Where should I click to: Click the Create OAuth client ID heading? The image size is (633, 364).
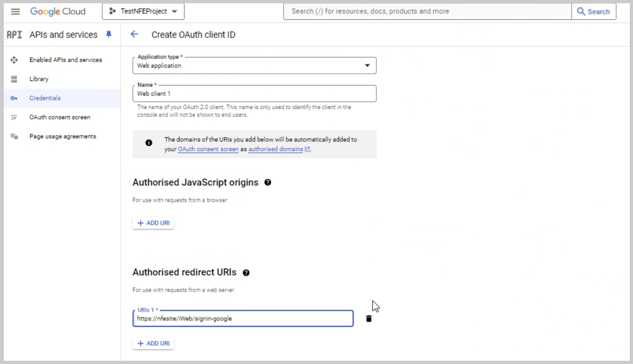(x=193, y=34)
